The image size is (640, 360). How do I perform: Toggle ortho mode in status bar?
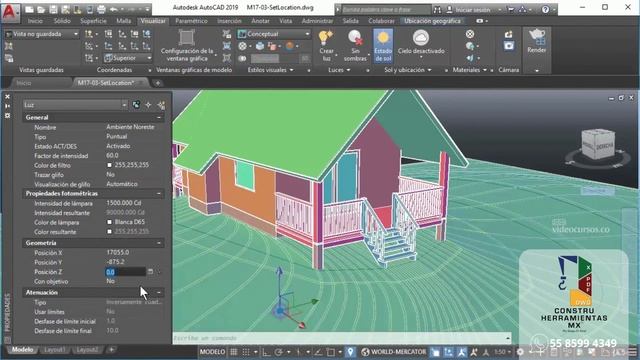click(x=266, y=352)
